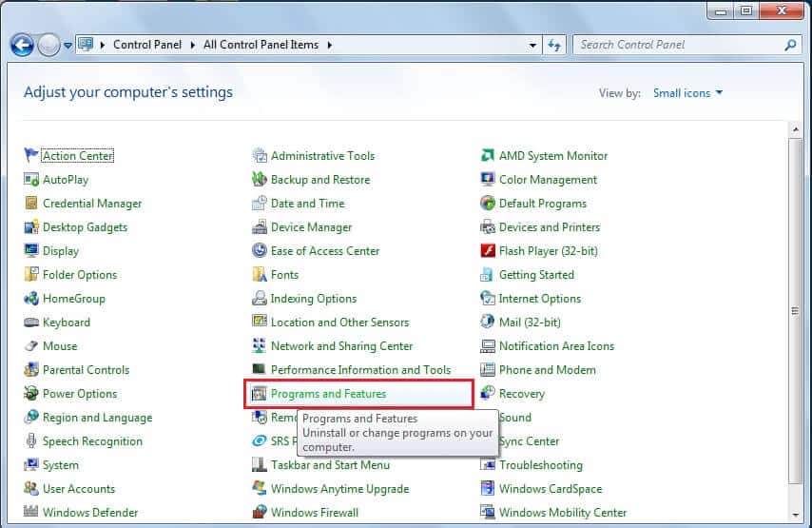Click the Default Programs icon
This screenshot has height=528, width=812.
488,204
